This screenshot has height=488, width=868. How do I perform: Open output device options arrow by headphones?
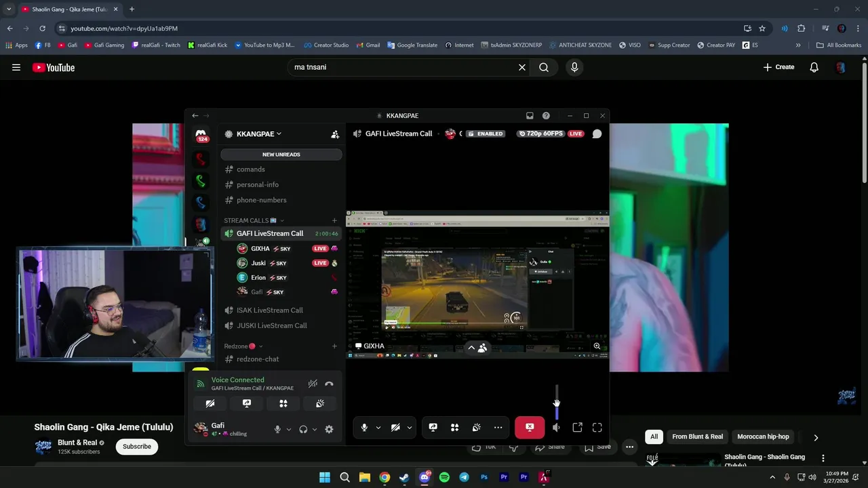point(315,429)
